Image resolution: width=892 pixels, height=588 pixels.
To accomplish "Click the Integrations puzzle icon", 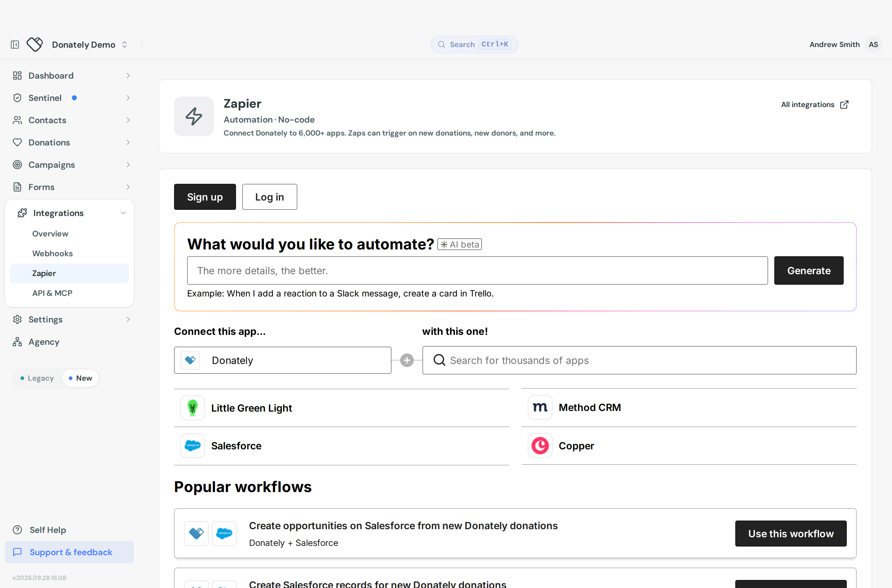I will click(x=22, y=213).
